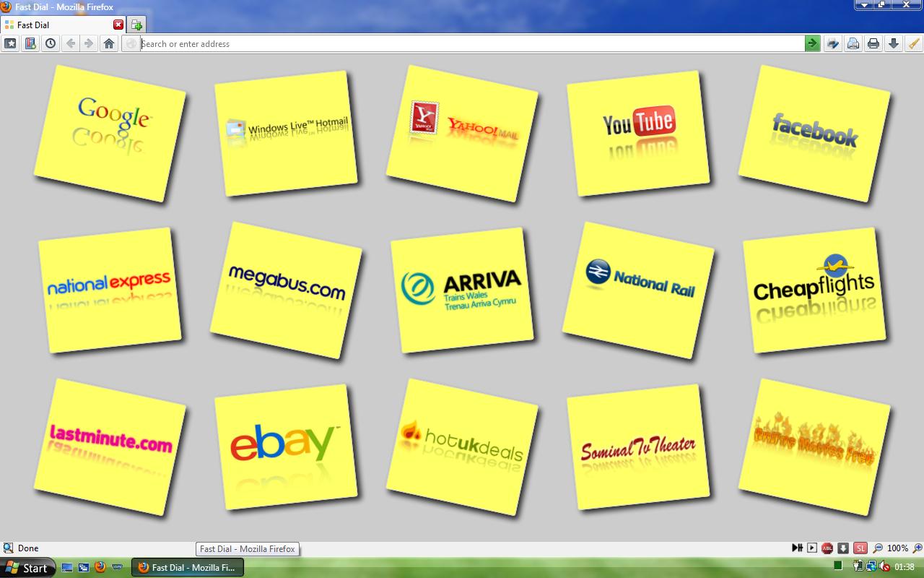Viewport: 924px width, 578px height.
Task: Open print preview from the toolbar
Action: [x=853, y=43]
